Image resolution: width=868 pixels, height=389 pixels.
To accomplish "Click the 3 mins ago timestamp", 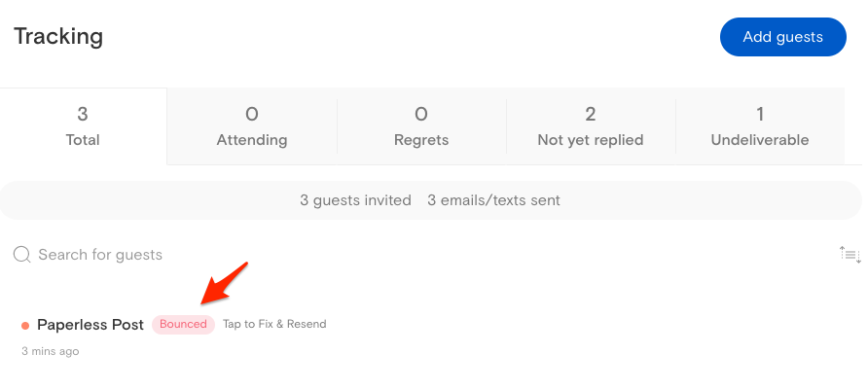I will tap(51, 351).
